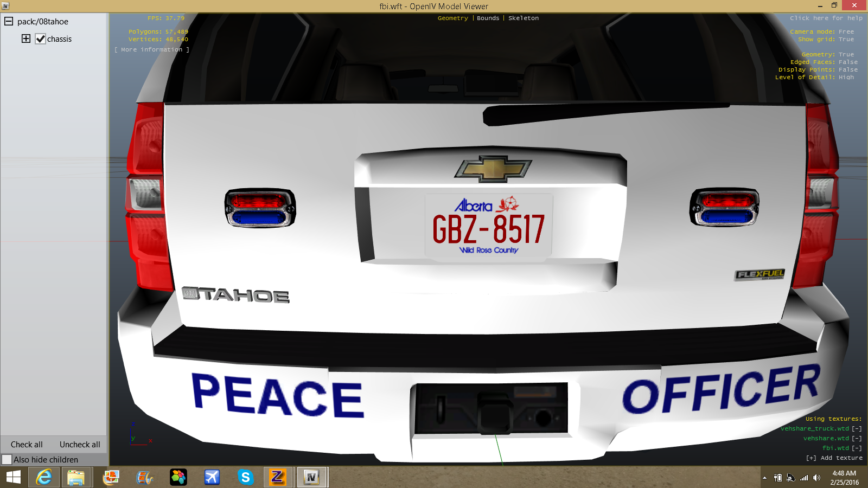Open the volume speaker tray icon
Viewport: 868px width, 488px height.
pos(816,478)
